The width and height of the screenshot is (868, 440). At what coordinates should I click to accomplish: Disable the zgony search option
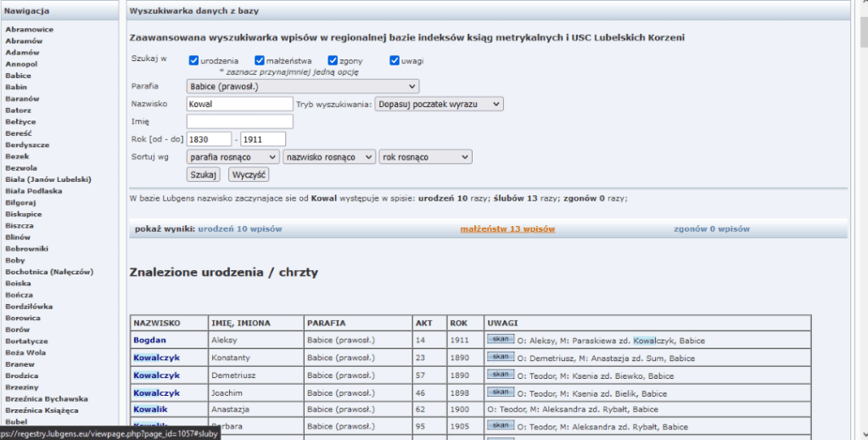coord(333,60)
